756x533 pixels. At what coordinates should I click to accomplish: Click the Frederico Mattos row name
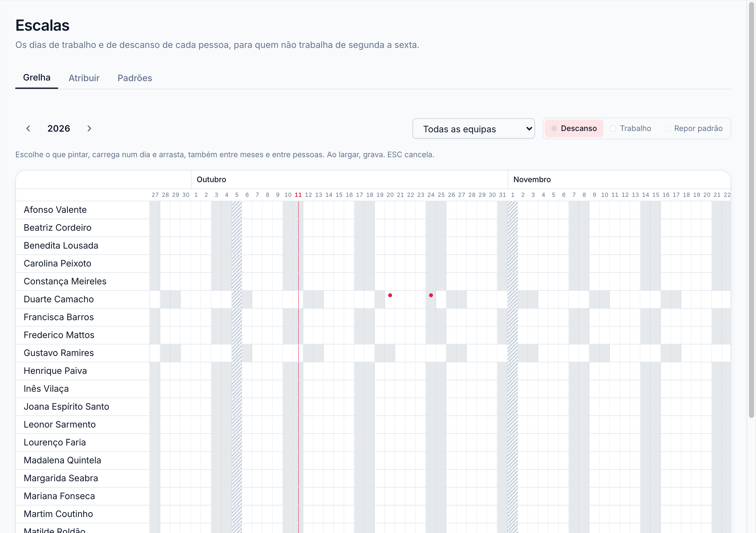point(59,335)
